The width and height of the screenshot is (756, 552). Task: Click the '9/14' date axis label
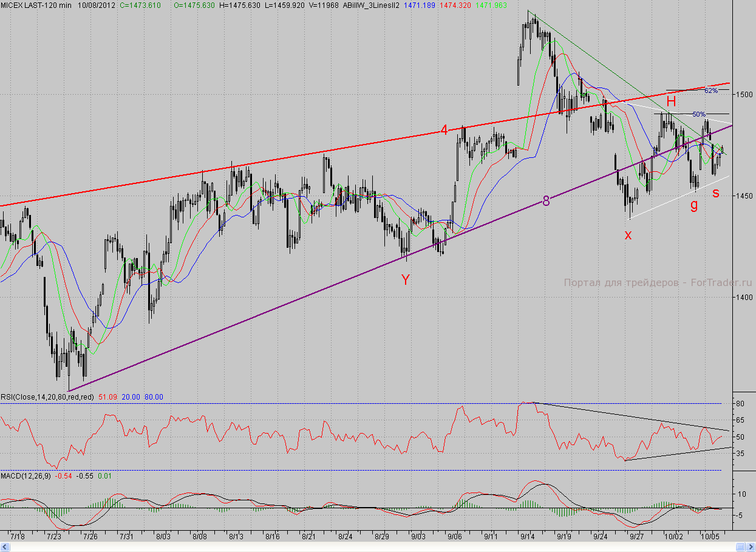pos(528,537)
